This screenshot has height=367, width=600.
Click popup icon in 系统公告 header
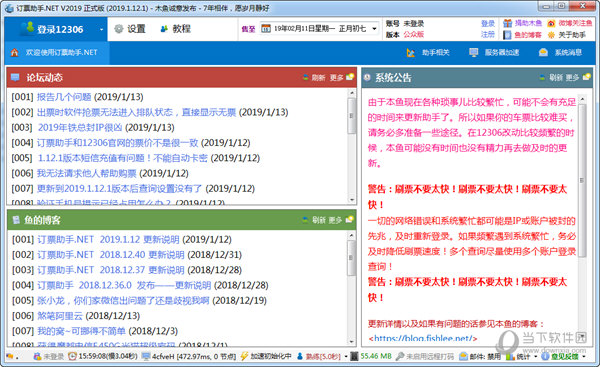point(587,77)
